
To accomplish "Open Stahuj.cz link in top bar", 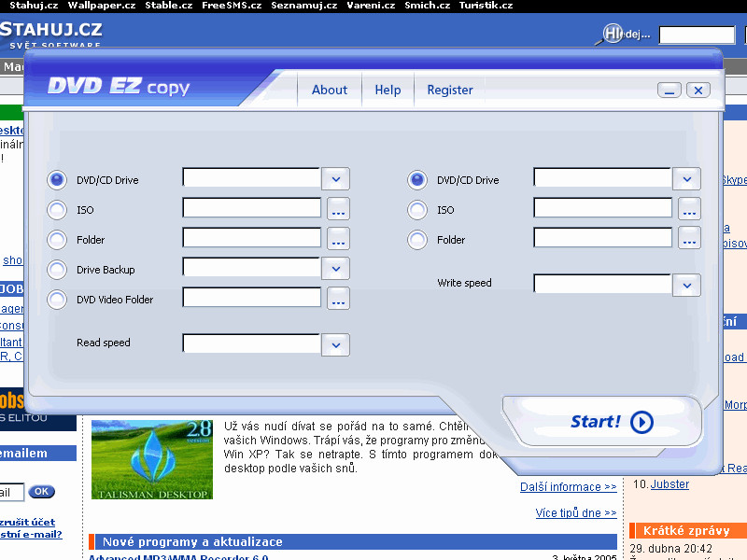I will pyautogui.click(x=34, y=6).
